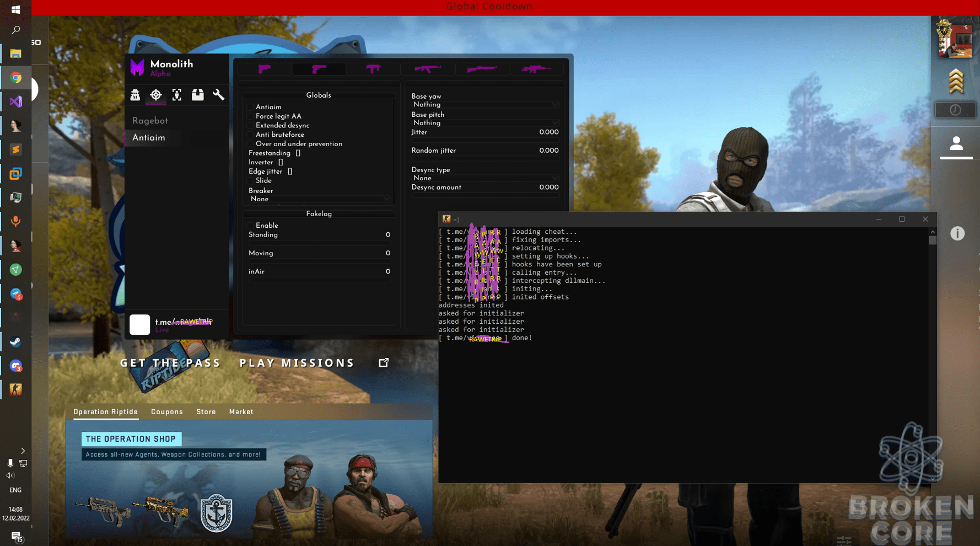Viewport: 980px width, 546px height.
Task: Enable Extended desync checkbox
Action: [x=250, y=126]
